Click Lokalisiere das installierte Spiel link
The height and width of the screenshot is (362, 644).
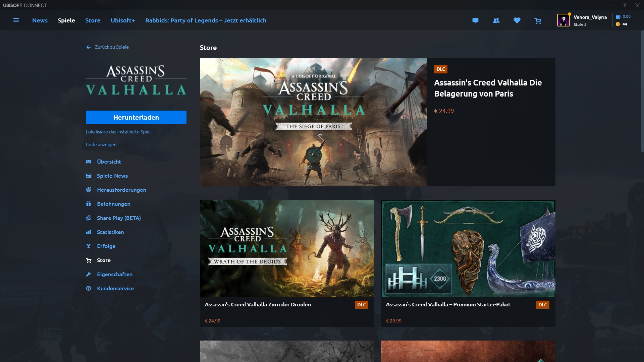pos(119,132)
